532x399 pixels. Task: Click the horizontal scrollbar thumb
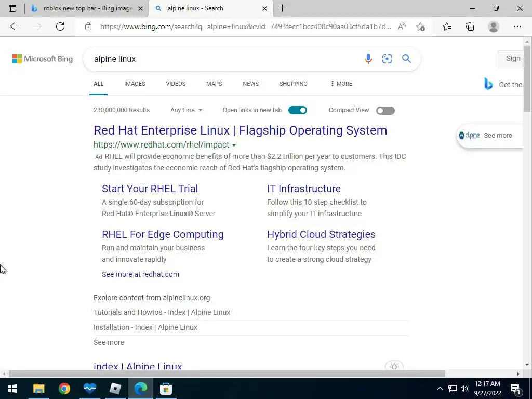click(x=227, y=374)
